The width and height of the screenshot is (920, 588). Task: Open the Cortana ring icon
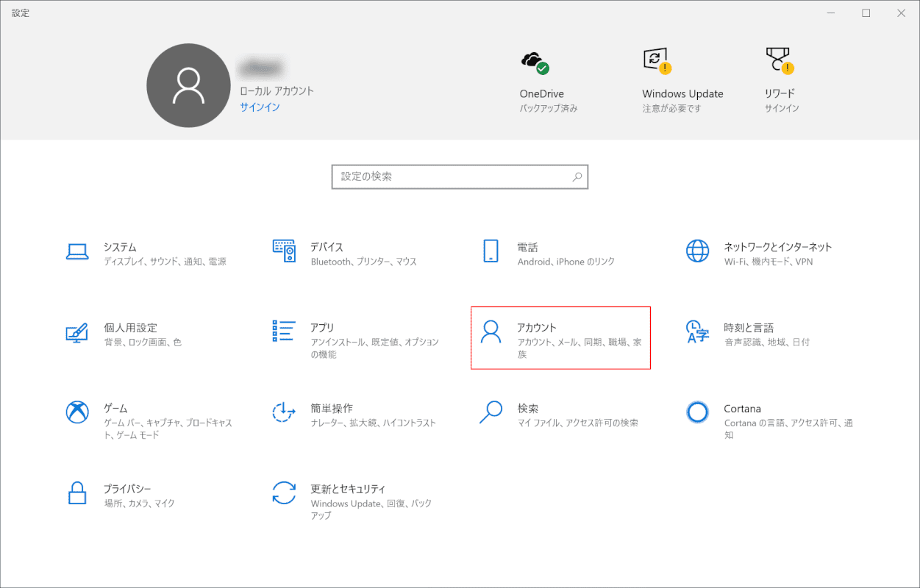click(697, 412)
